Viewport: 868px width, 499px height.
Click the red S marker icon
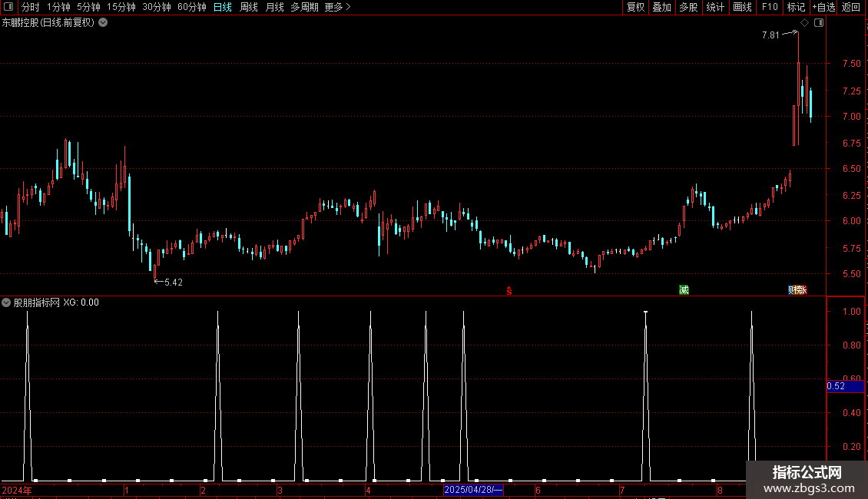pos(509,290)
